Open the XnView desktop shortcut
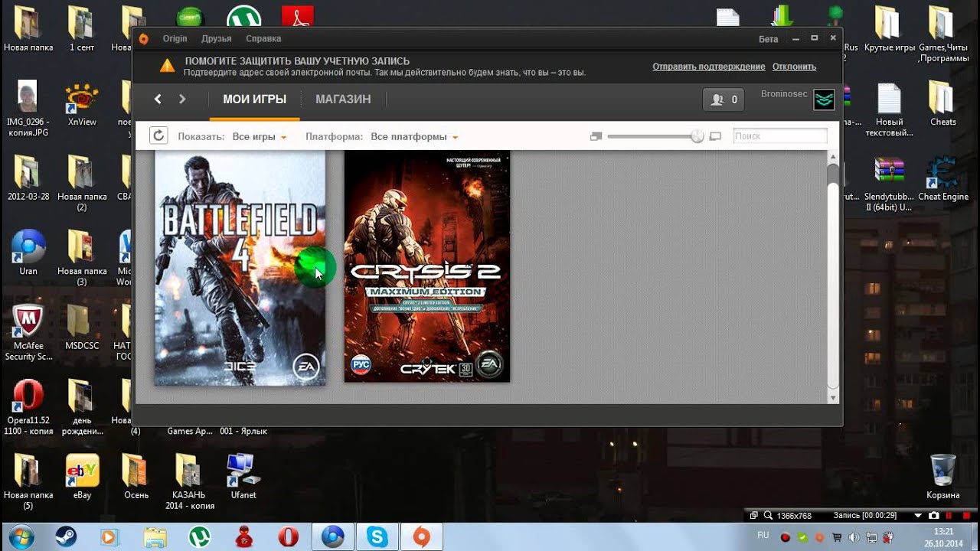This screenshot has height=551, width=980. coord(82,105)
